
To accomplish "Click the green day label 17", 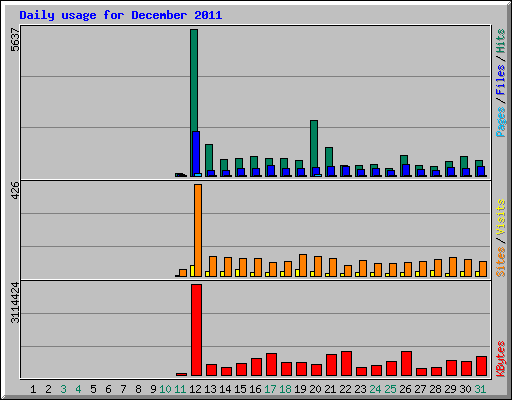I will click(x=270, y=389).
